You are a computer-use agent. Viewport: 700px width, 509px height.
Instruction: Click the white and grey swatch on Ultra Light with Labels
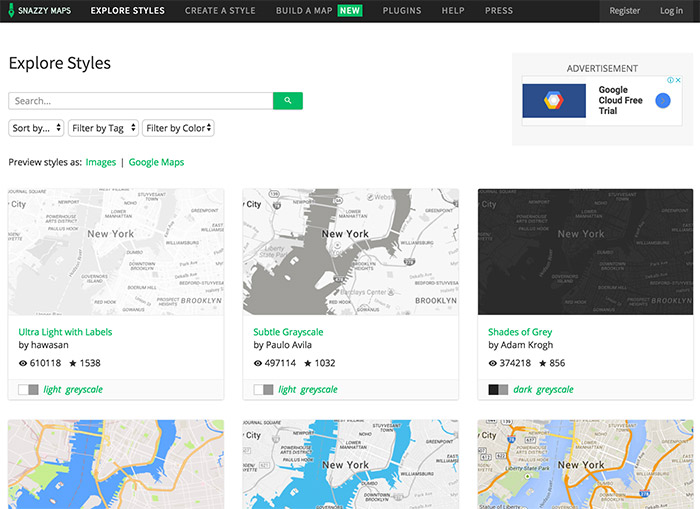point(28,389)
